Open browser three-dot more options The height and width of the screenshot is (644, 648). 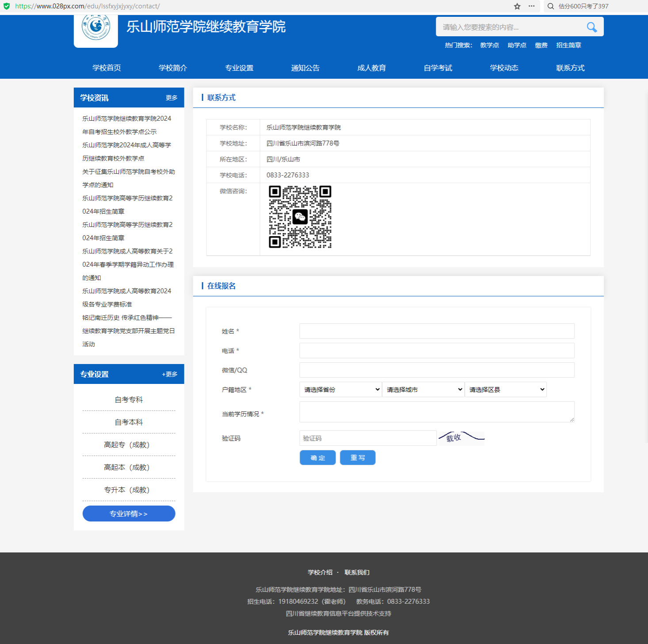coord(531,6)
